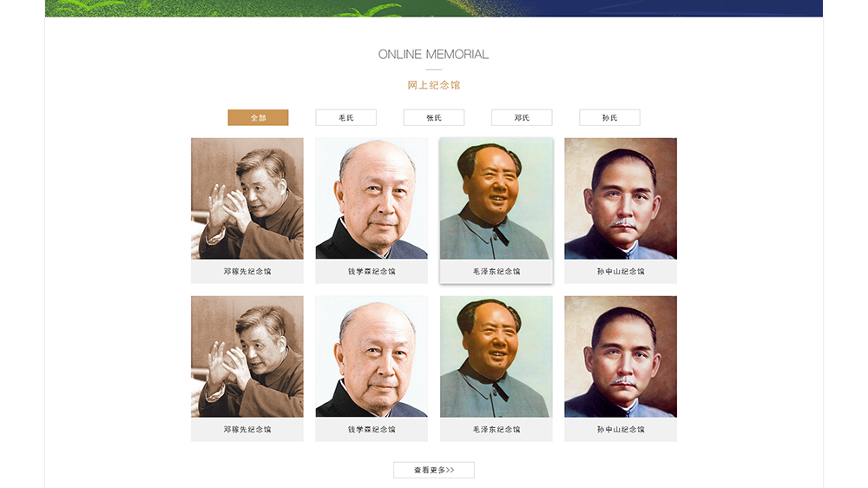
Task: Click the 毛泽东纪念馆 caption in second row
Action: 496,429
